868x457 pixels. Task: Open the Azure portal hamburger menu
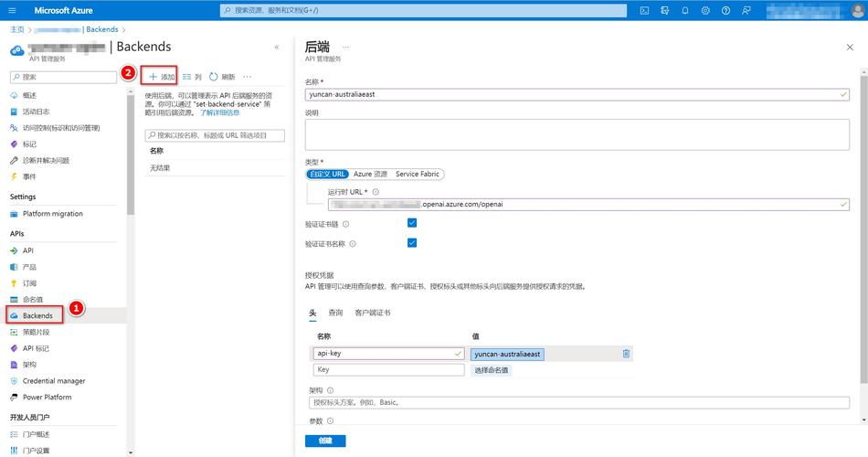pyautogui.click(x=12, y=10)
